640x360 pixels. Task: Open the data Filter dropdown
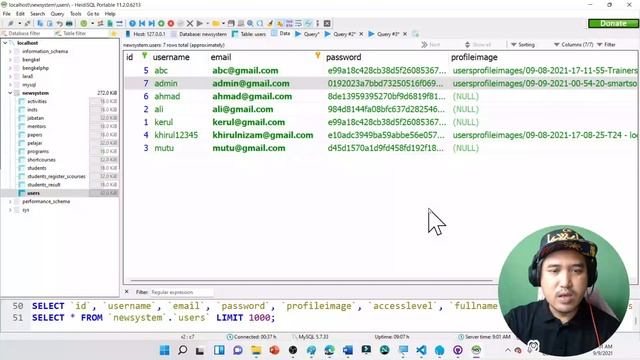pos(607,44)
